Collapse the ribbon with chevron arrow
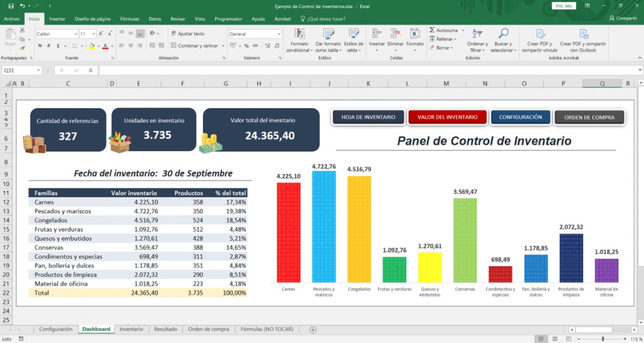The image size is (644, 343). (x=640, y=58)
